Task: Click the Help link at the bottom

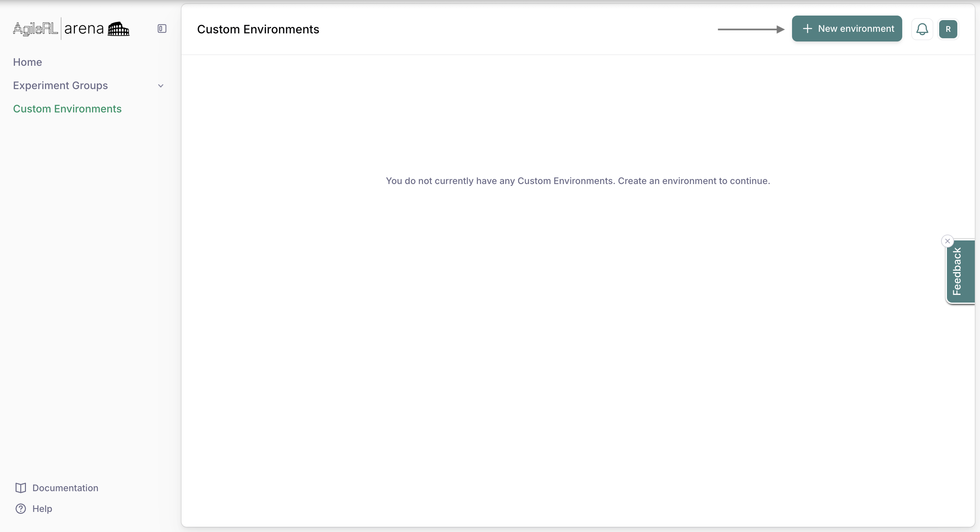Action: tap(42, 508)
